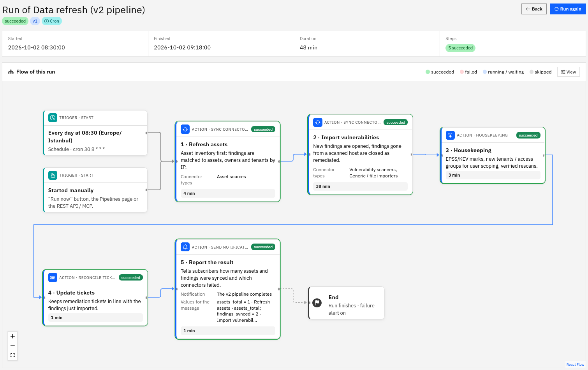This screenshot has height=370, width=588.
Task: Click the Started time 2026-10-02 08:30:00
Action: click(x=37, y=47)
